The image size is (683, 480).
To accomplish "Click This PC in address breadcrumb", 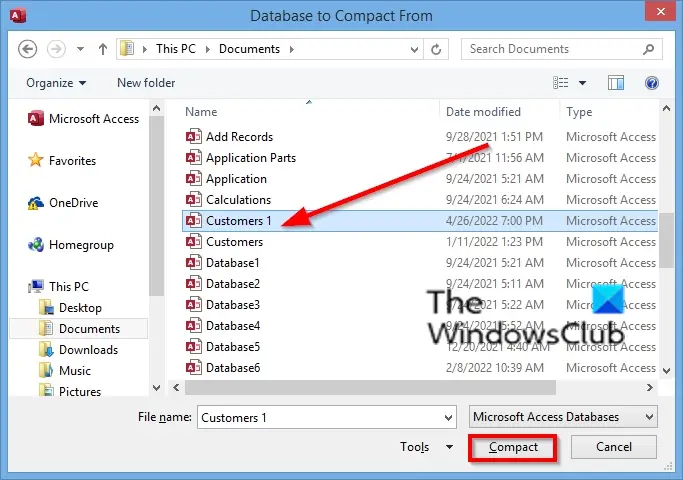I will coord(176,49).
